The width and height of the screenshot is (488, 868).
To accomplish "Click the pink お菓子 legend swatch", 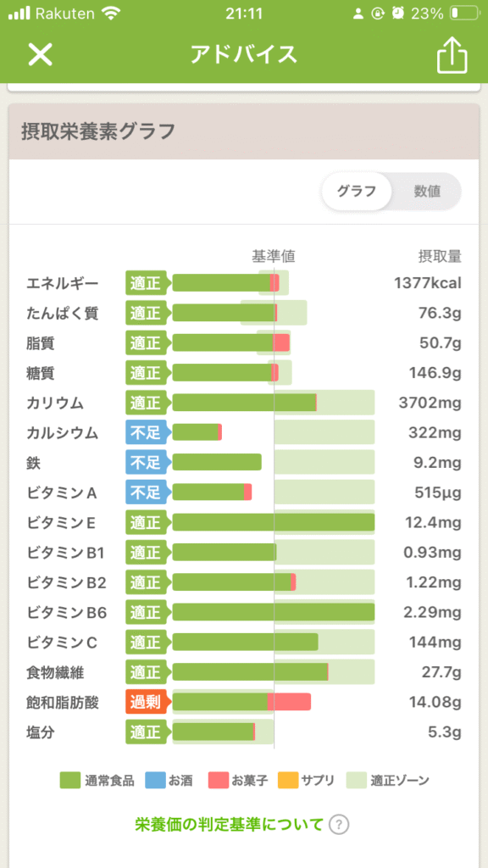I will coord(219,781).
